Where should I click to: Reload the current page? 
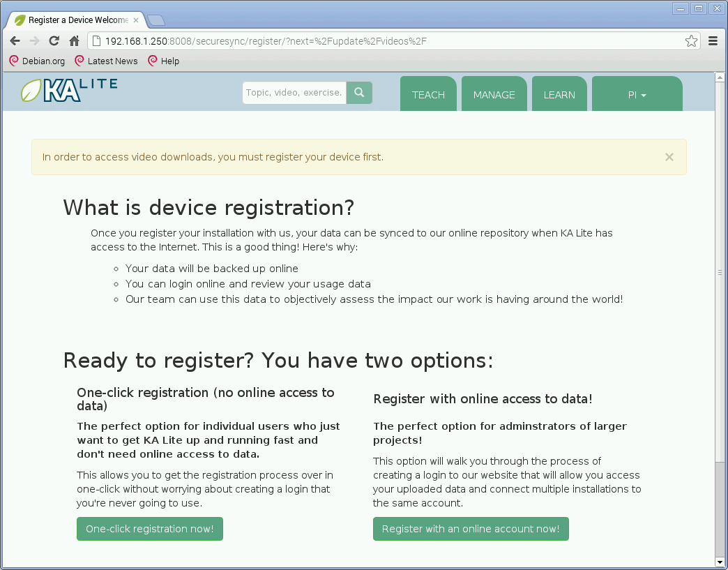(x=54, y=41)
